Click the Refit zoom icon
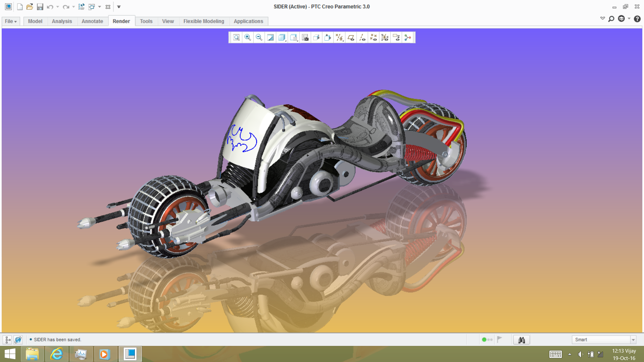 click(236, 38)
